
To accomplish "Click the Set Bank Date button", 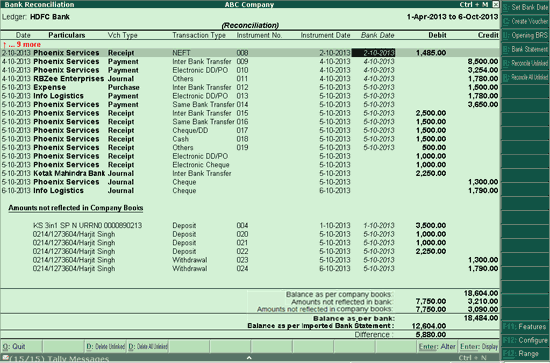I will [525, 7].
